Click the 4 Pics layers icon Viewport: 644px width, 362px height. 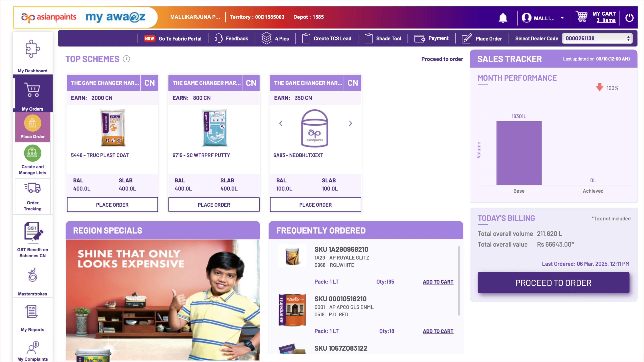coord(266,38)
